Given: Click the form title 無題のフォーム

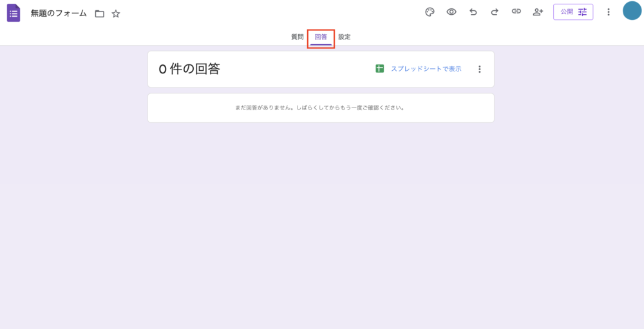Looking at the screenshot, I should (x=59, y=13).
